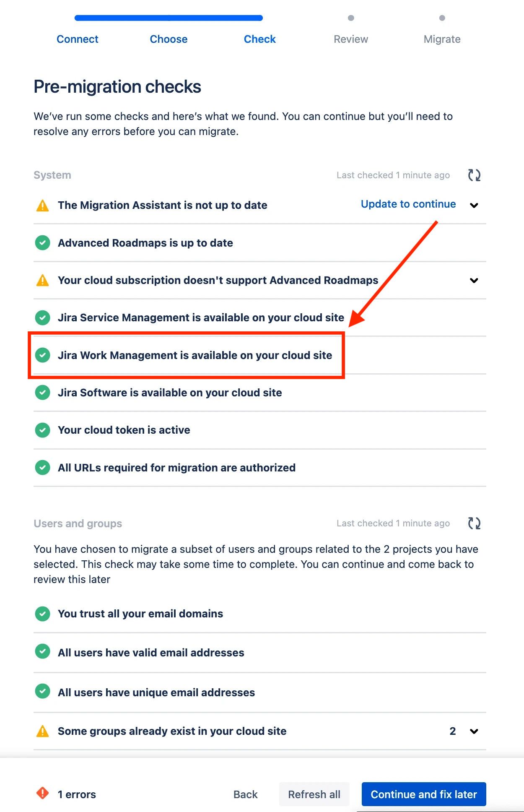Click the warning icon on Migration Assistant row

42,205
